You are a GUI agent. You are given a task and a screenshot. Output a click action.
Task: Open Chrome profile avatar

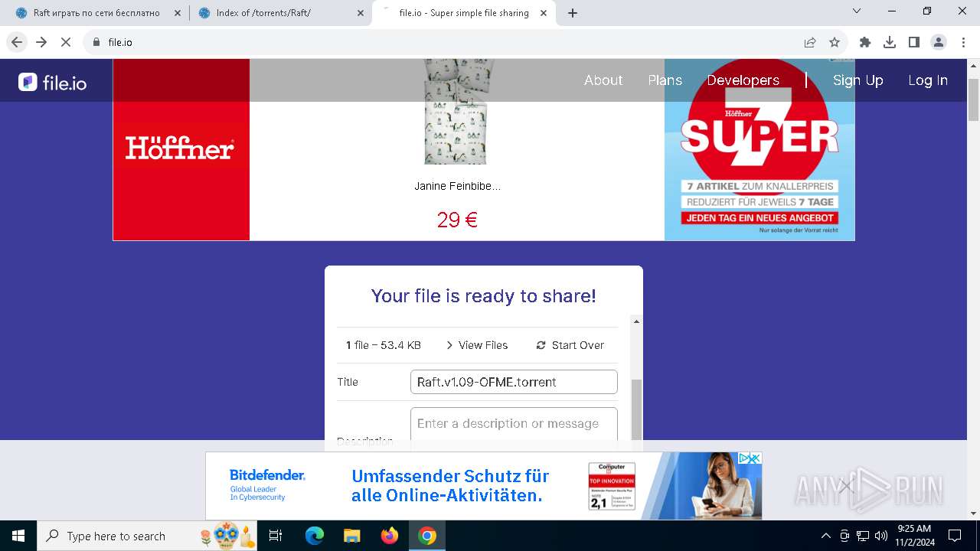[x=939, y=42]
